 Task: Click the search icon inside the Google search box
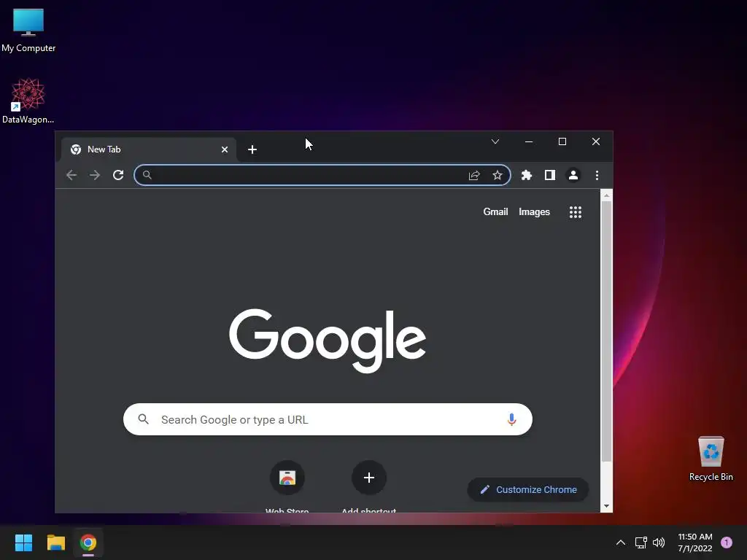click(144, 419)
